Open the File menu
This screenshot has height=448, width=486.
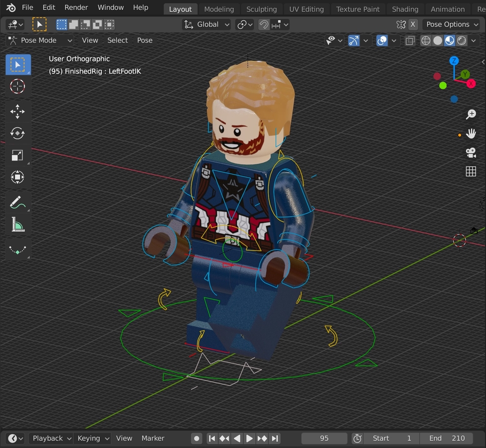[x=27, y=8]
